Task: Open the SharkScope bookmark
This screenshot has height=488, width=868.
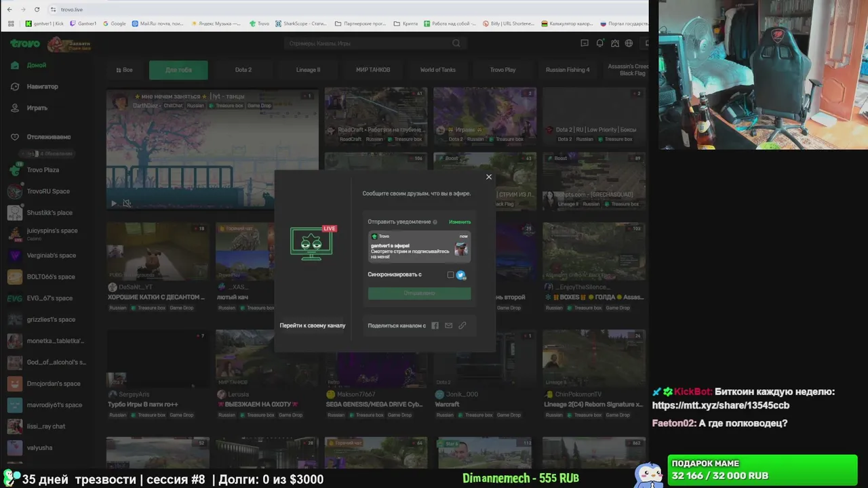Action: point(301,24)
